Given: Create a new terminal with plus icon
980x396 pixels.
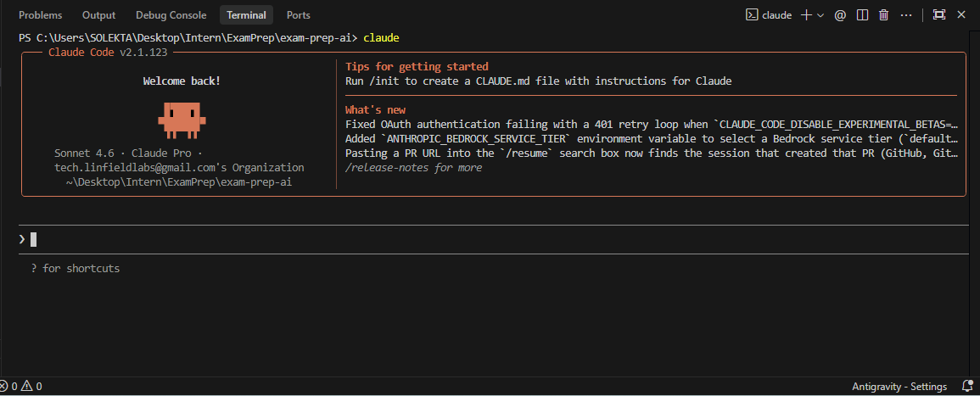Looking at the screenshot, I should coord(807,15).
